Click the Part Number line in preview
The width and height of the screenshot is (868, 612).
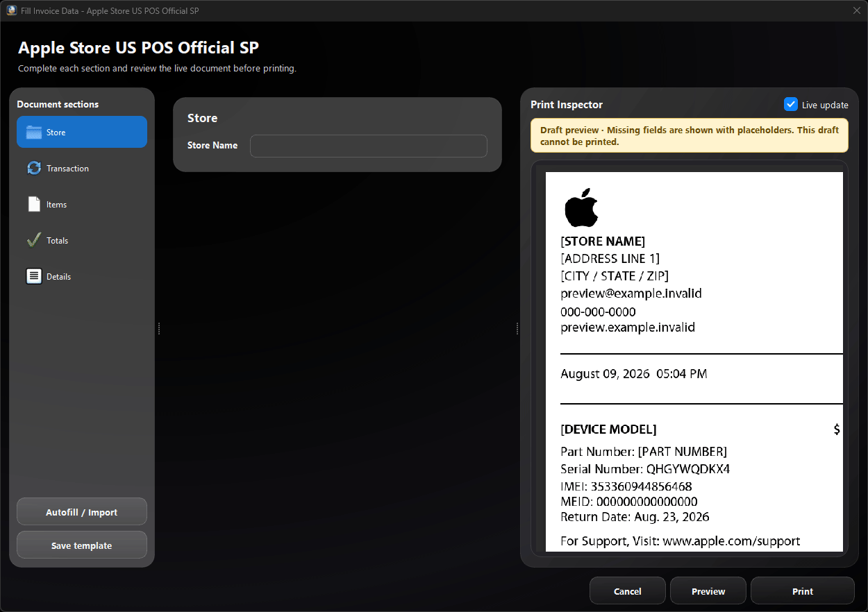pos(644,452)
